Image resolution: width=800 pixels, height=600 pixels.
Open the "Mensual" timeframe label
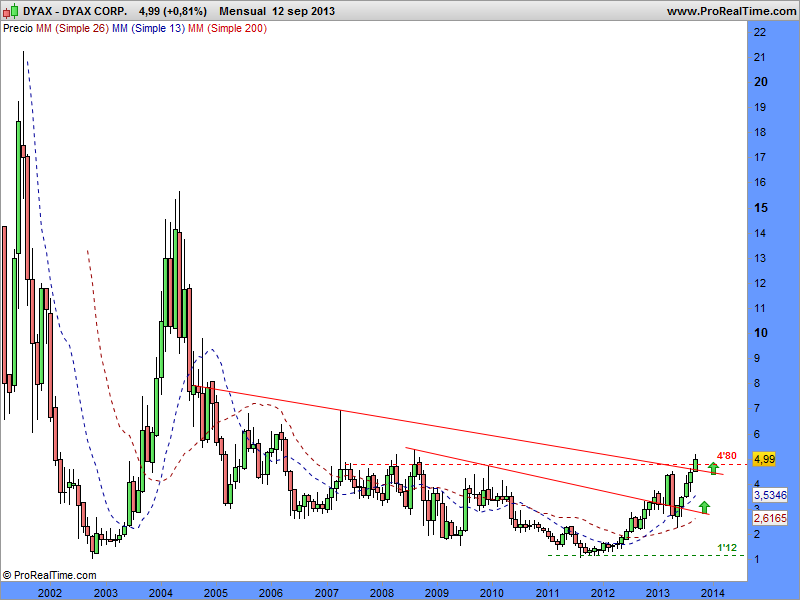(x=242, y=11)
